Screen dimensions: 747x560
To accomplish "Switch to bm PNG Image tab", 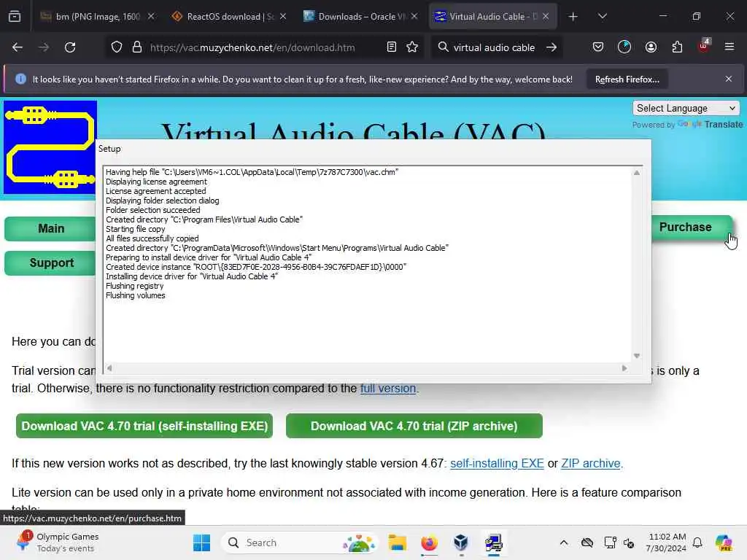I will 98,17.
